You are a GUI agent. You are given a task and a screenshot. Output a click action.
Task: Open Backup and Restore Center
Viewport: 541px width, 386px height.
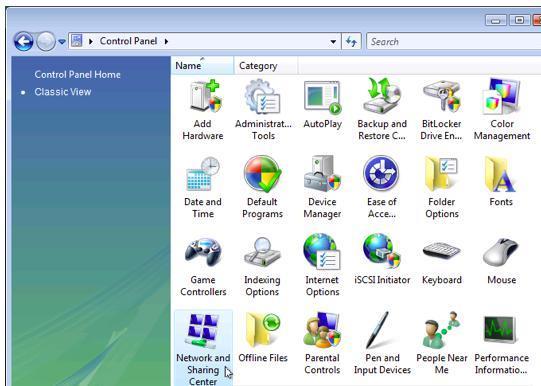[382, 110]
